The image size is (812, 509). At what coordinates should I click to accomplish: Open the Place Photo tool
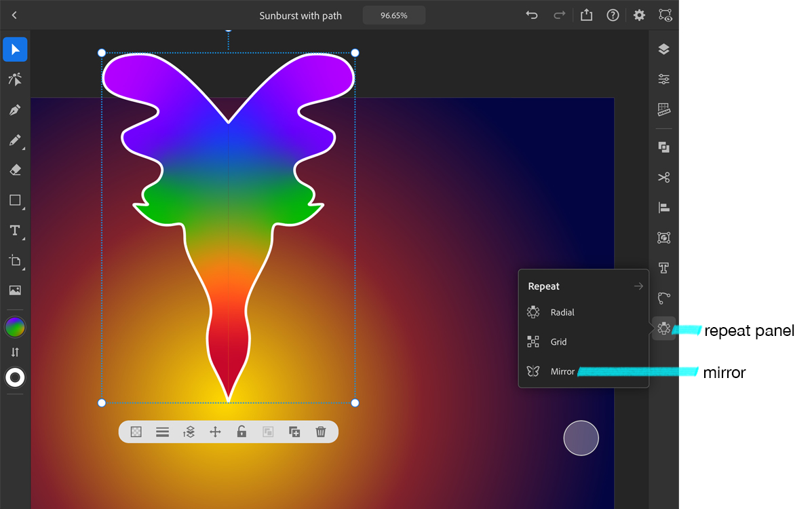pos(15,290)
